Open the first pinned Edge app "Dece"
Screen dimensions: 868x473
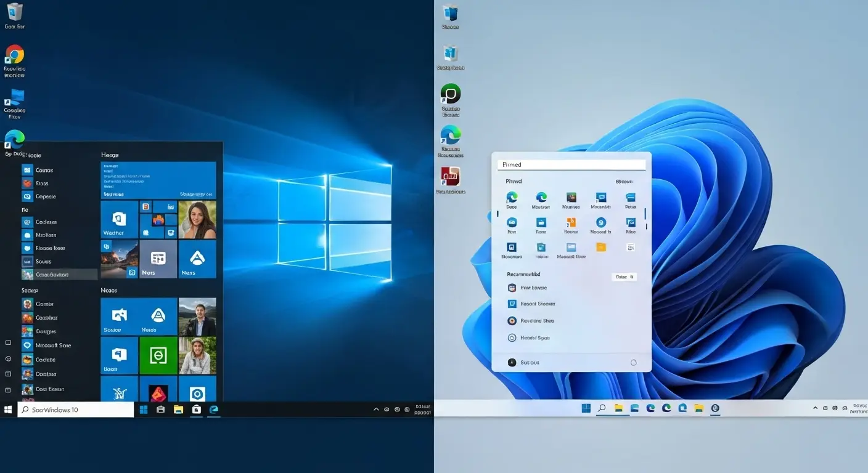point(512,200)
